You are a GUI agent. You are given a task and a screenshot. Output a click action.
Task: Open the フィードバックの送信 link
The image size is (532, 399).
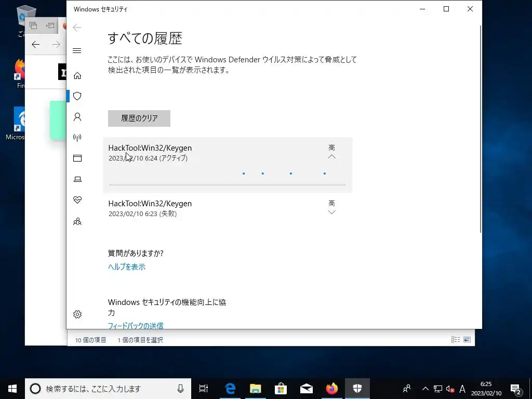coord(136,326)
